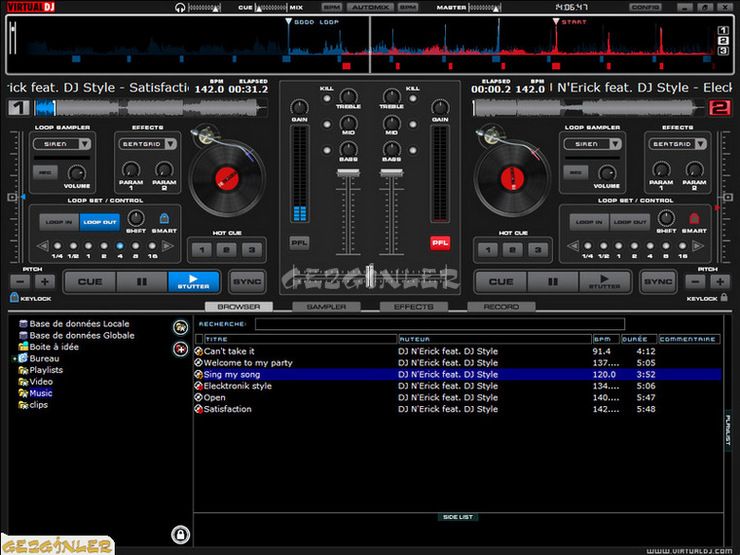
Task: Click deck 2 Loop In button
Action: tap(589, 222)
